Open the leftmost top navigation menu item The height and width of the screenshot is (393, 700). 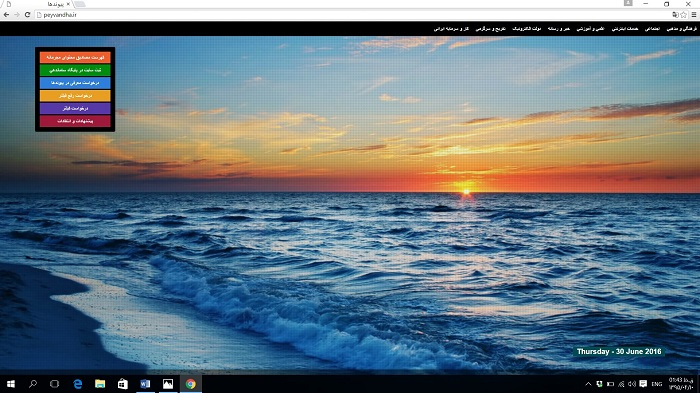tap(451, 29)
